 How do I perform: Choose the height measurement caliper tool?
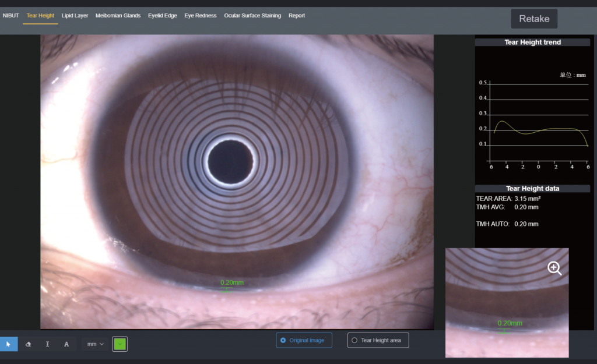point(47,344)
